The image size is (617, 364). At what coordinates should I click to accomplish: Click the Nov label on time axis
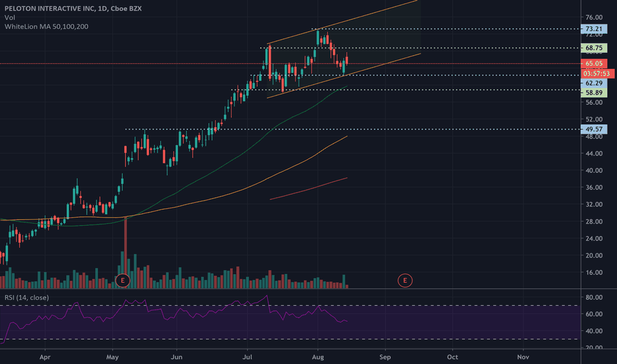pyautogui.click(x=523, y=357)
